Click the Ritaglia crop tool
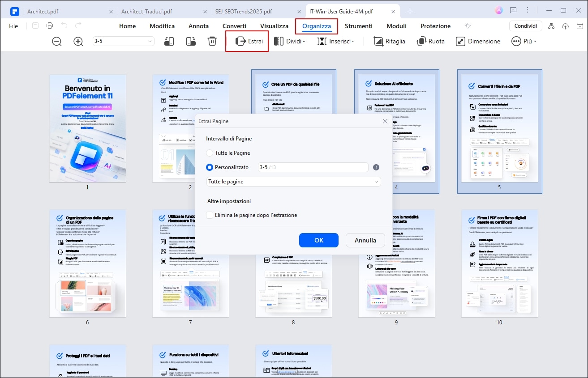This screenshot has height=378, width=588. [x=389, y=41]
